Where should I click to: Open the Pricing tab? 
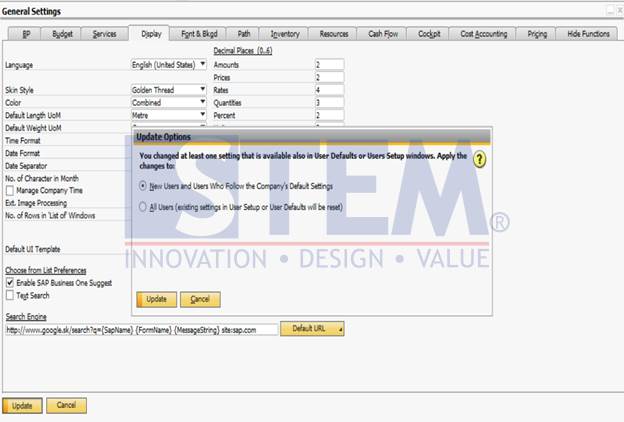[536, 34]
